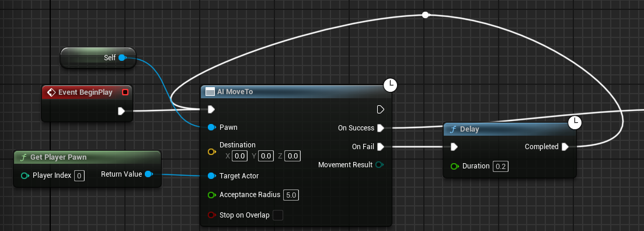Click the Player Index value field

pos(79,176)
